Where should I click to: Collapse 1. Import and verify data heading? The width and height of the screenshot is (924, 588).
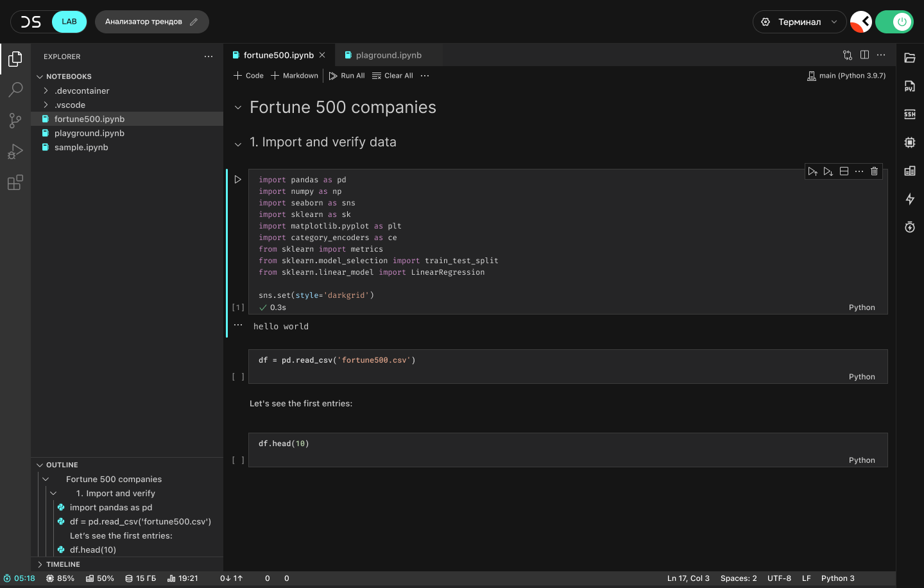click(x=238, y=144)
